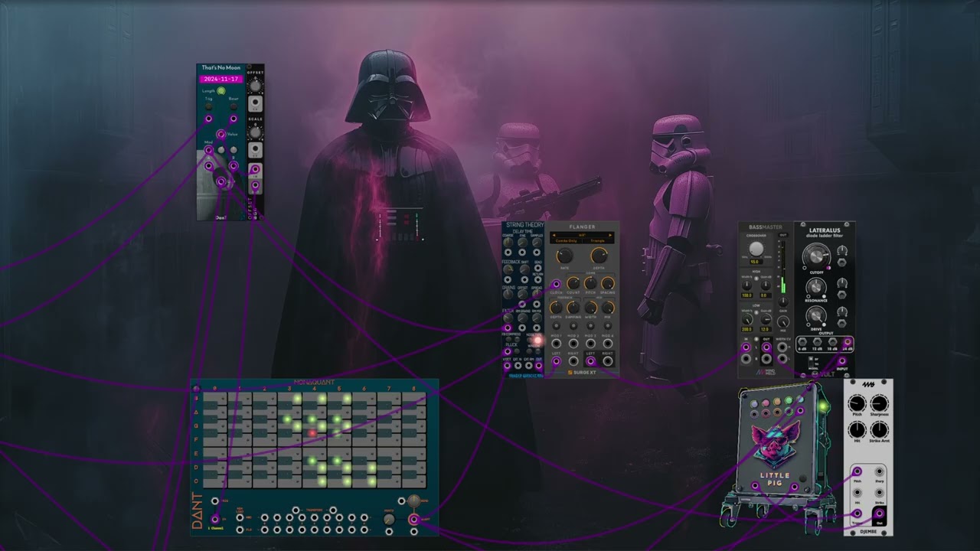Viewport: 980px width, 551px height.
Task: Click the Flanger Rate knob
Action: coord(565,255)
